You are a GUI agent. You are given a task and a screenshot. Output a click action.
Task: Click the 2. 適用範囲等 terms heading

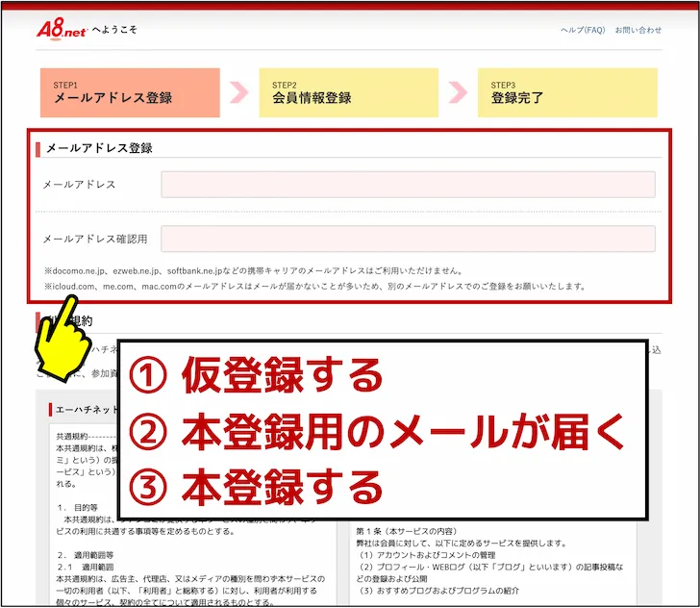(86, 555)
